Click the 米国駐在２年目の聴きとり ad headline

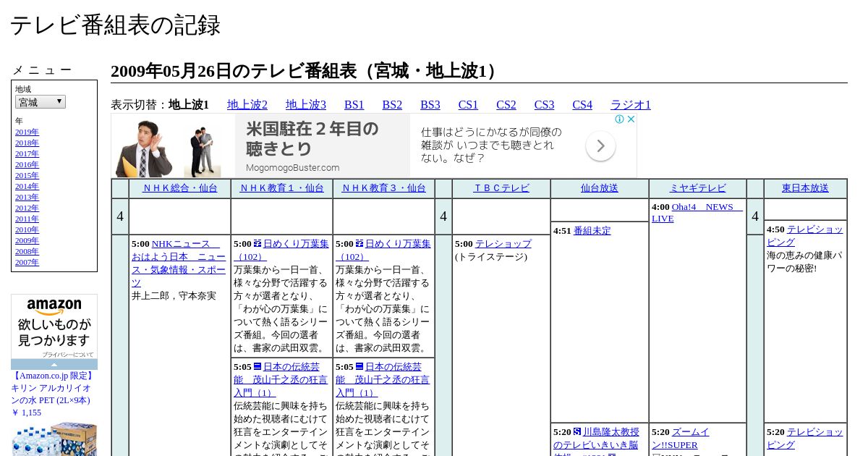[312, 138]
